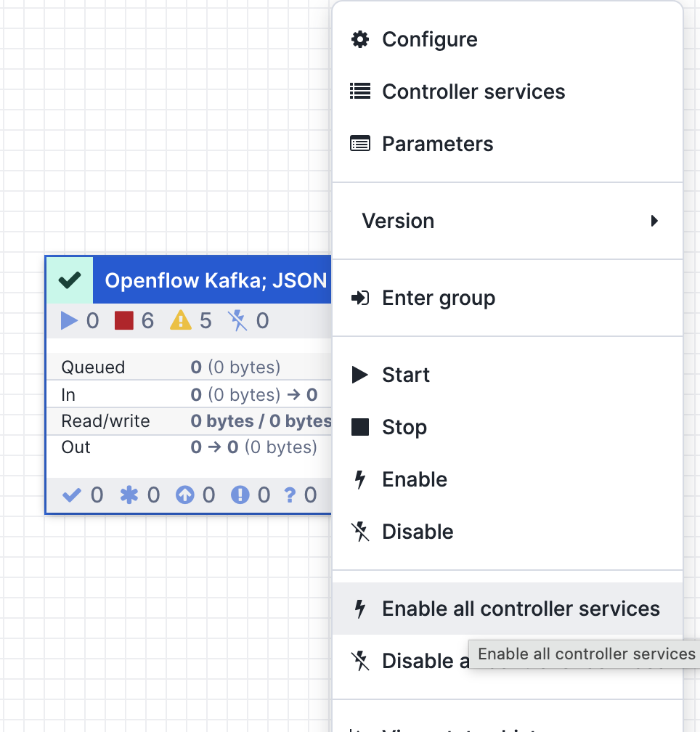This screenshot has height=732, width=700.
Task: Select Enter group in the context menu
Action: click(508, 298)
